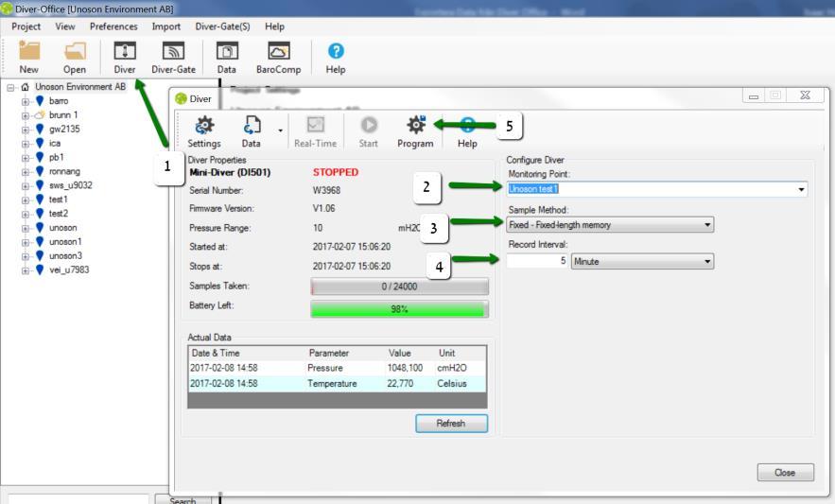Open the Preferences menu
This screenshot has height=504, width=835.
pyautogui.click(x=113, y=26)
